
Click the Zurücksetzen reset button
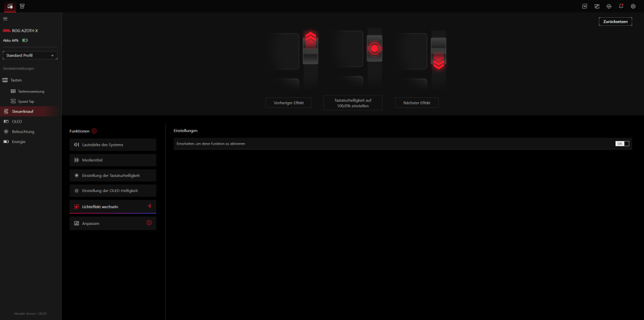point(615,22)
